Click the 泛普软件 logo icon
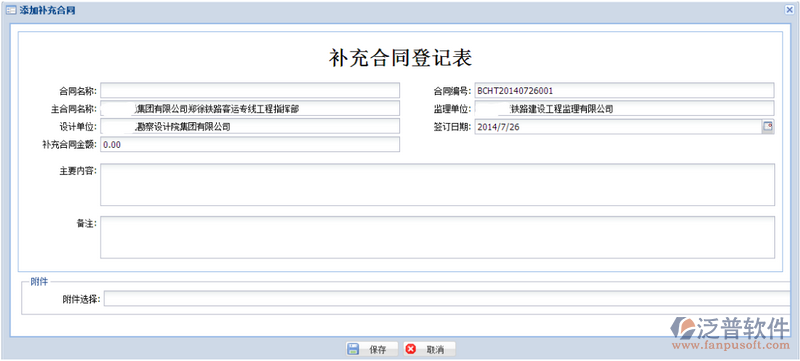800x361 pixels. pos(683,327)
